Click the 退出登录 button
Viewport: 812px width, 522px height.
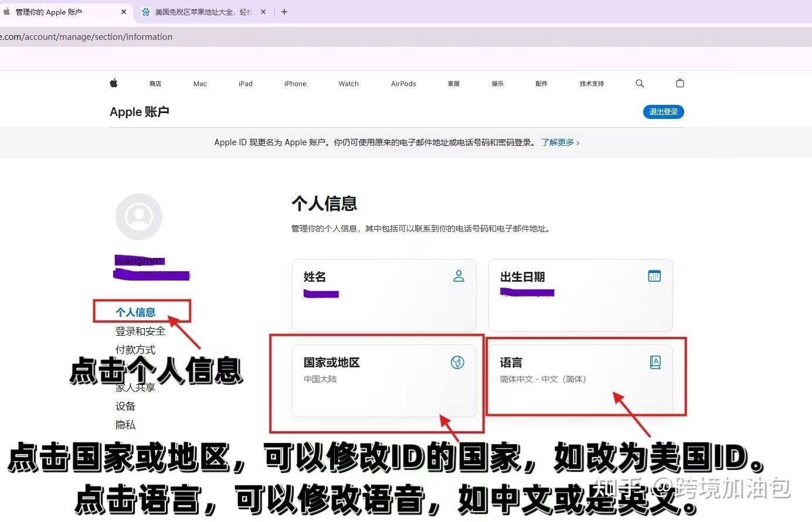(x=663, y=111)
